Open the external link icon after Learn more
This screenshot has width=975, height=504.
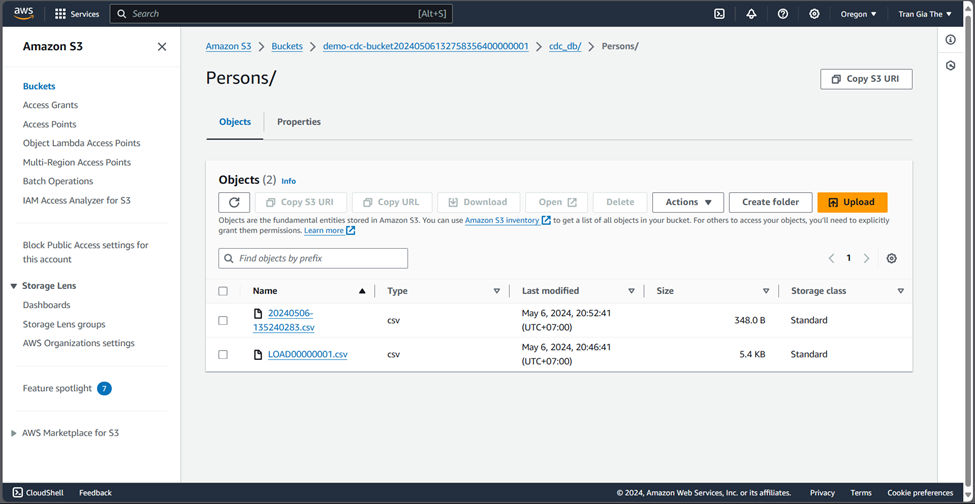click(351, 231)
